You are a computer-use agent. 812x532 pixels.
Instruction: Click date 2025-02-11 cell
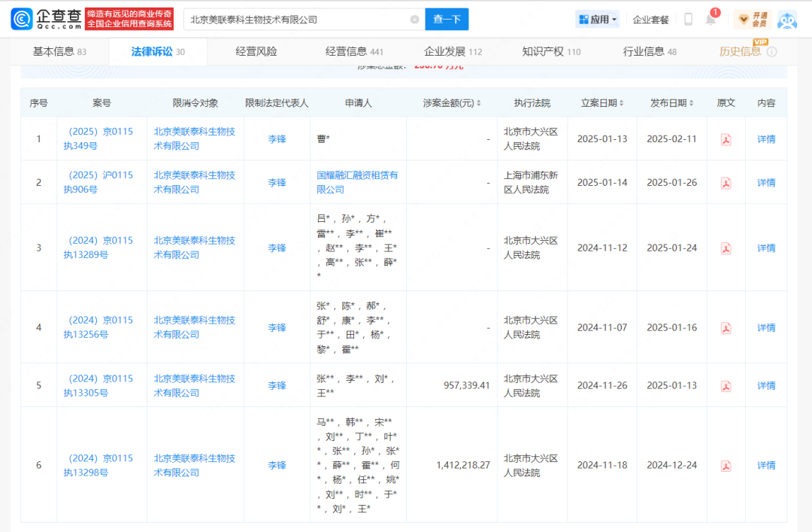click(671, 139)
